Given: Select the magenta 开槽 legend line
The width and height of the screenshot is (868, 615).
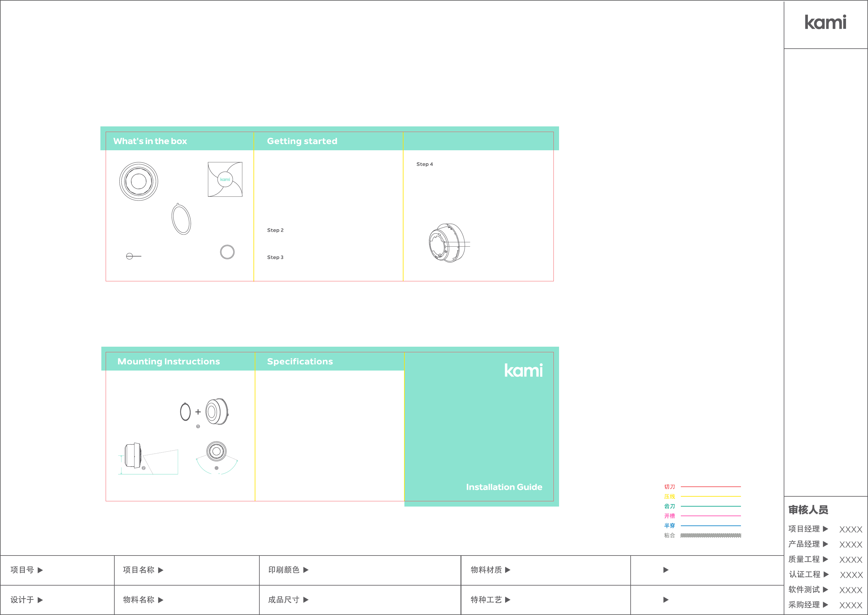Looking at the screenshot, I should coord(711,516).
